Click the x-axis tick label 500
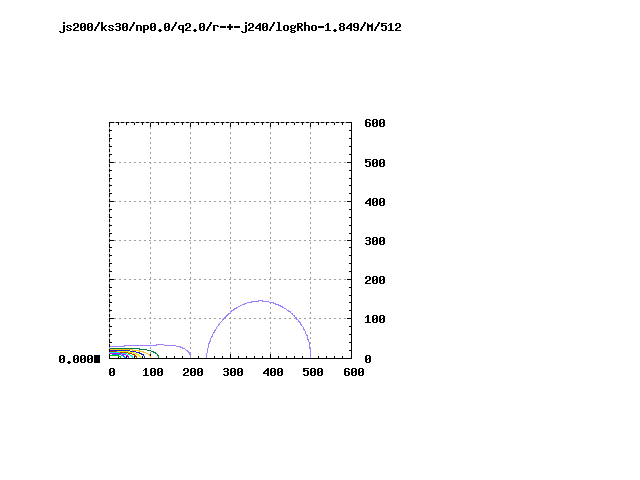This screenshot has height=480, width=640. (x=313, y=372)
